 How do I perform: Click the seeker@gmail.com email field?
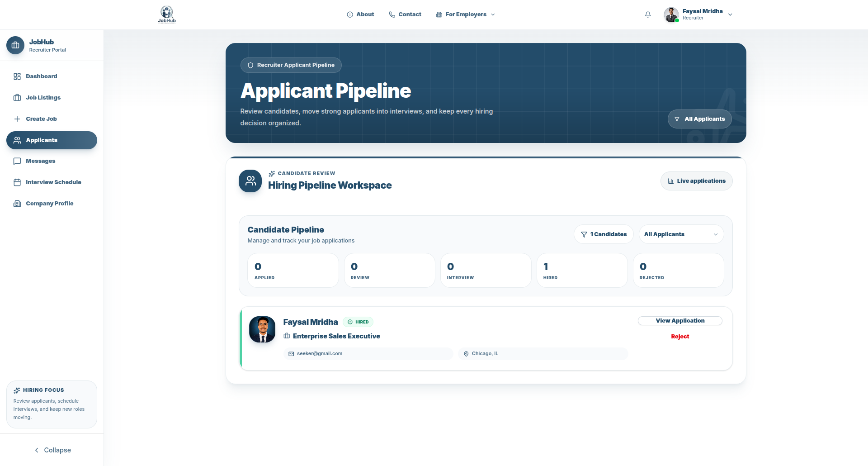(x=368, y=354)
